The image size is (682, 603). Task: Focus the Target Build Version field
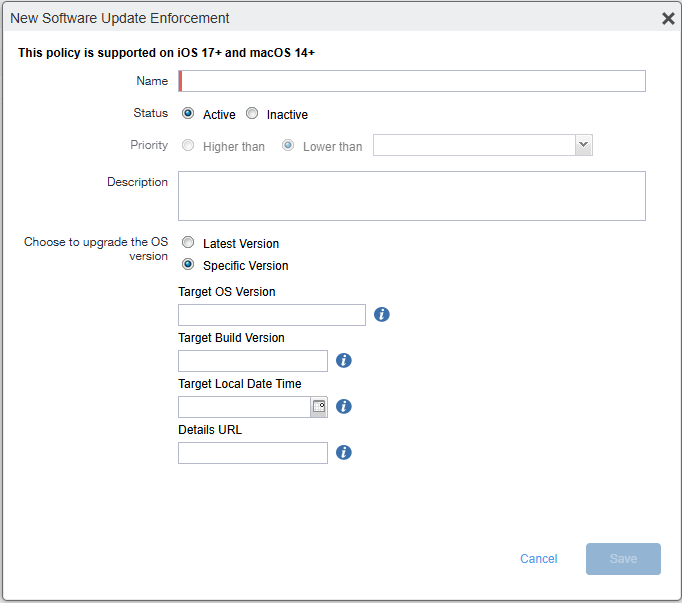[253, 361]
